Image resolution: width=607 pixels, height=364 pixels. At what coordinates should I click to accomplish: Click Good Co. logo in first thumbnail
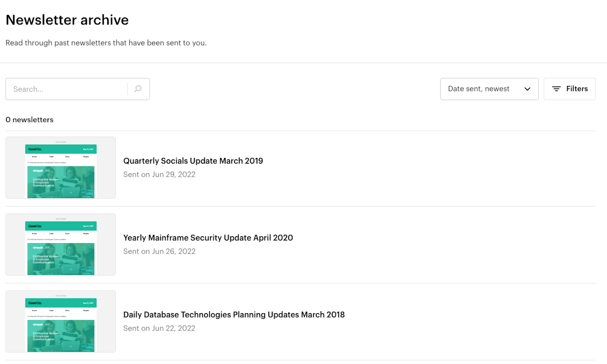pyautogui.click(x=35, y=149)
